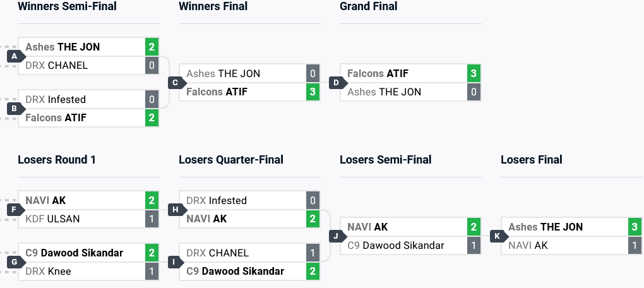Click match label K badge
This screenshot has width=644, height=288.
[x=498, y=236]
